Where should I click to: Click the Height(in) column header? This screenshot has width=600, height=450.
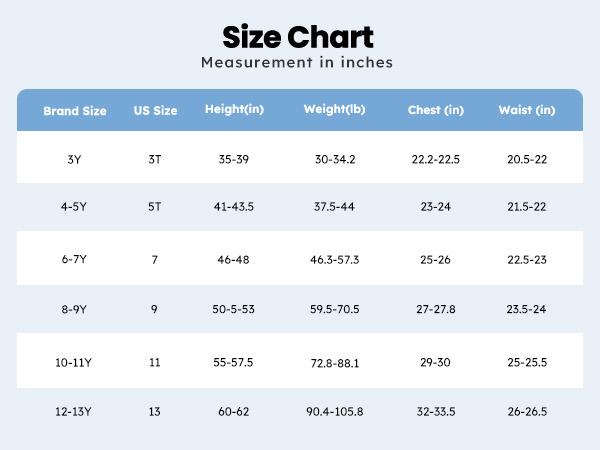[233, 109]
